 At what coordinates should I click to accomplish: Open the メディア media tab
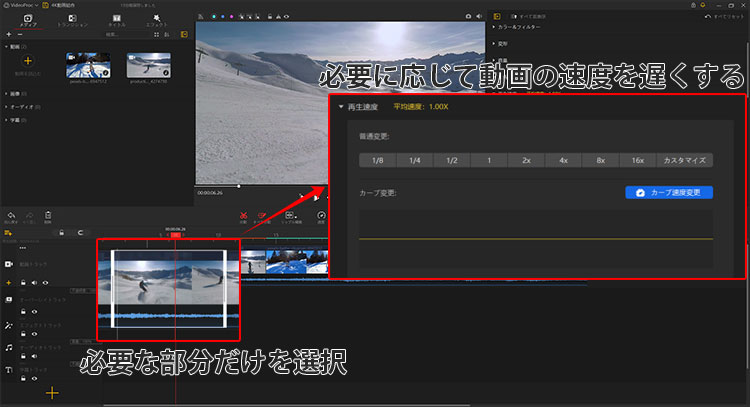[x=28, y=21]
